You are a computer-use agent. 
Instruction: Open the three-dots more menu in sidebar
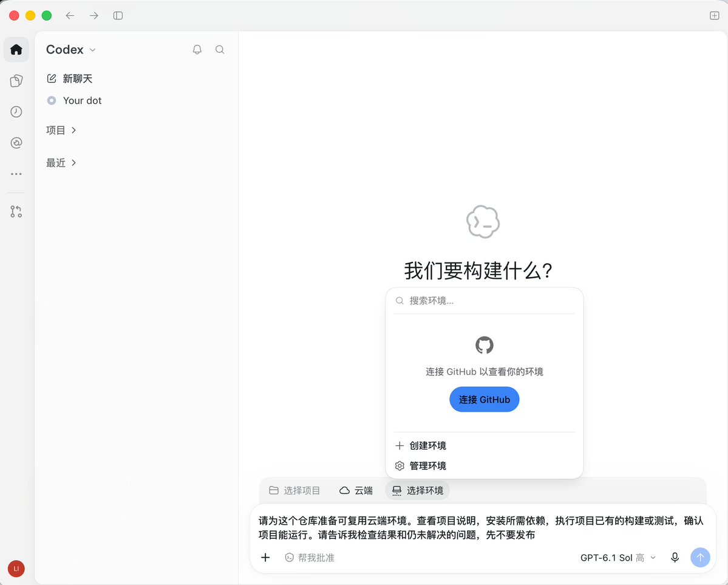(16, 174)
